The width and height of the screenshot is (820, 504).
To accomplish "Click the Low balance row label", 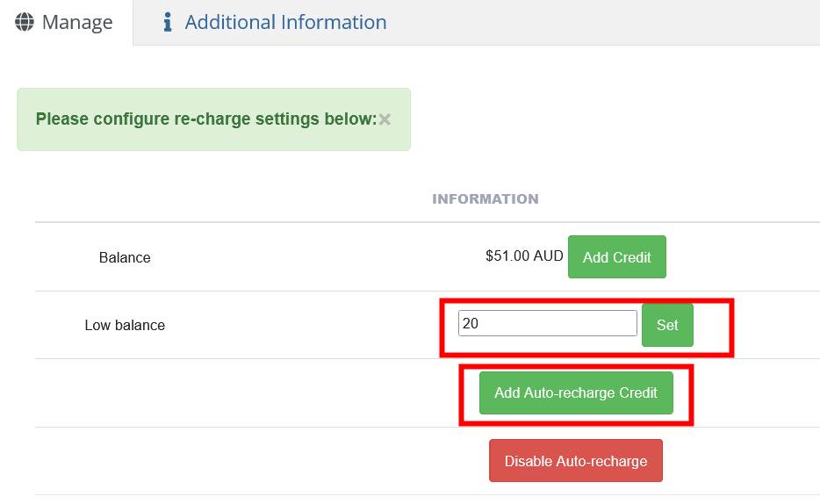I will [x=125, y=325].
